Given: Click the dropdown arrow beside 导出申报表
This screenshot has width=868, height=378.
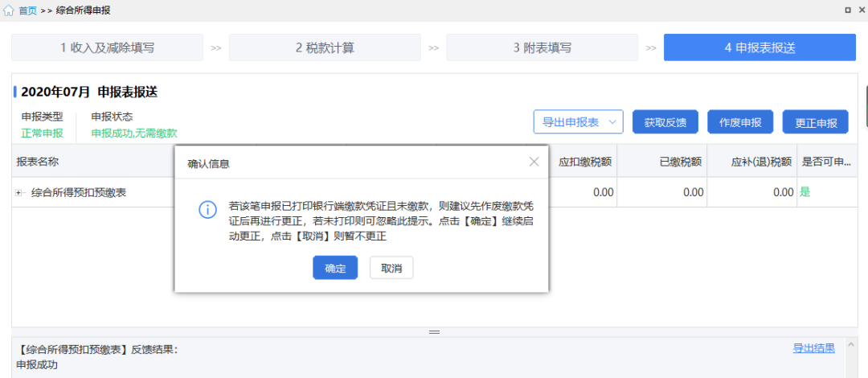Looking at the screenshot, I should 613,122.
